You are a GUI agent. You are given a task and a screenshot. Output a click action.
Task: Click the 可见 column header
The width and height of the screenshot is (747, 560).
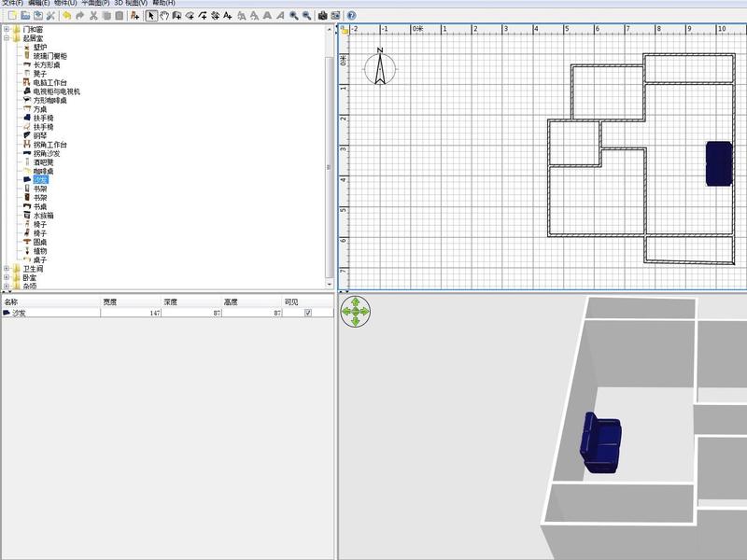tap(308, 301)
